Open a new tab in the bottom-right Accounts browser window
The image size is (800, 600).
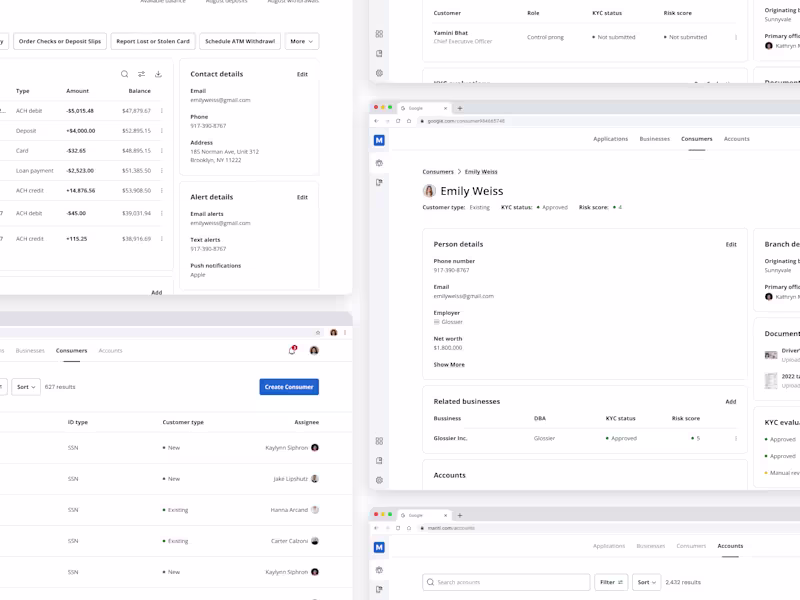click(x=460, y=515)
